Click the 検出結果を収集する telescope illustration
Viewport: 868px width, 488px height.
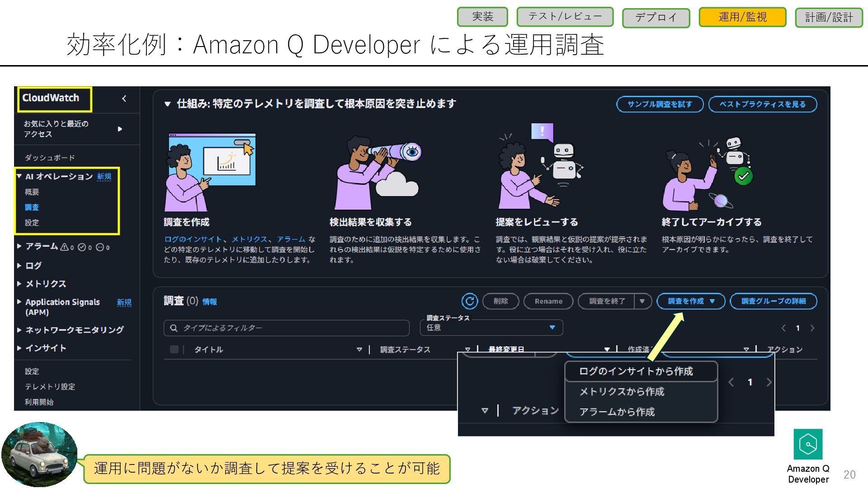click(377, 173)
